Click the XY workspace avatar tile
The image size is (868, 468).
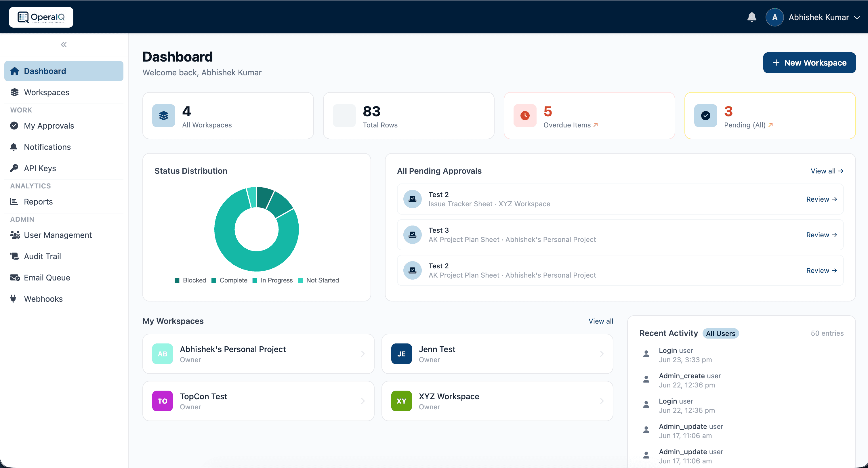point(401,401)
